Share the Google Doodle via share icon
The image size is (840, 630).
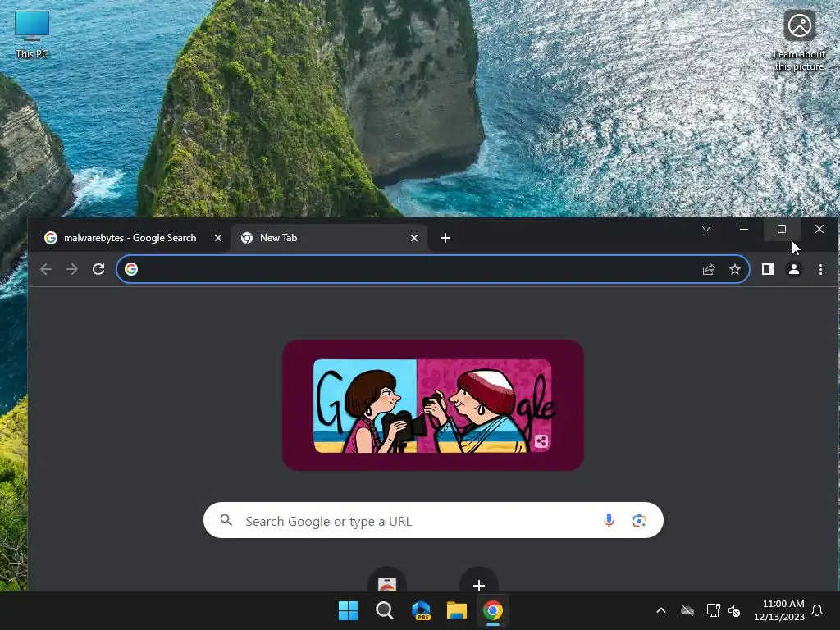coord(541,441)
